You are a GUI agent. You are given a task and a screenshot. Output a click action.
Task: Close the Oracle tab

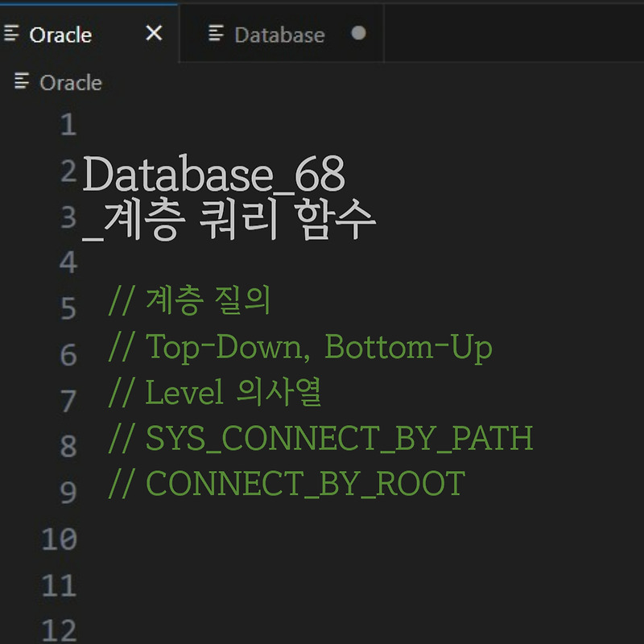click(x=153, y=34)
